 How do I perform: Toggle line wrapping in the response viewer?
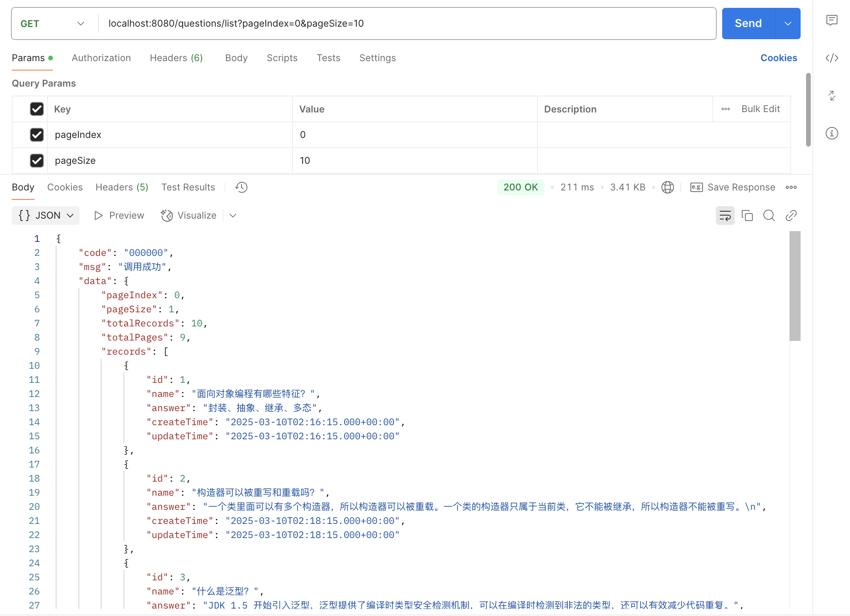(725, 215)
